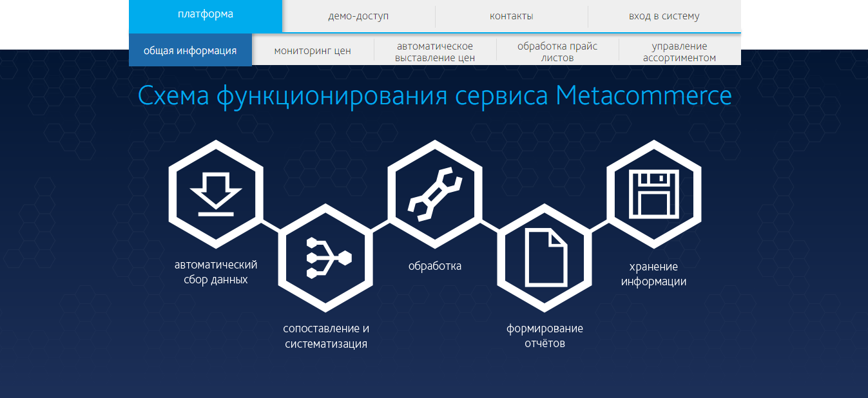Click the page heading about Metacommerce
The width and height of the screenshot is (868, 398).
434,95
